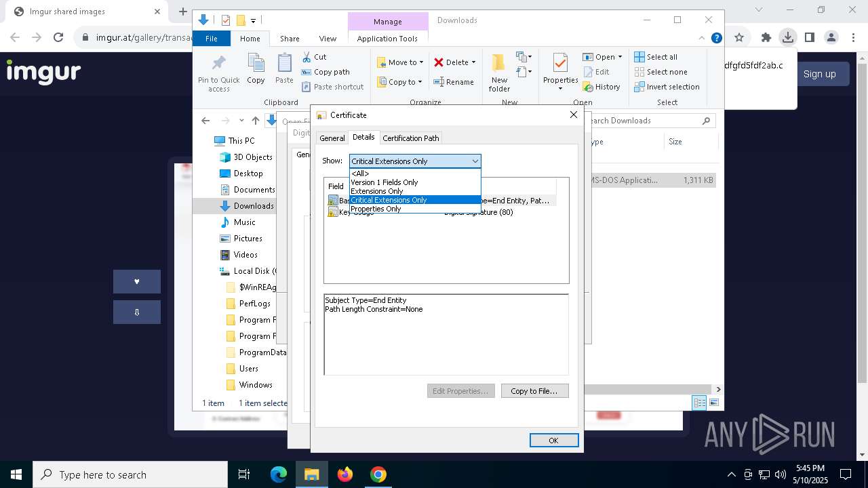The image size is (868, 488).
Task: Click the taskbar search box
Action: pos(130,474)
